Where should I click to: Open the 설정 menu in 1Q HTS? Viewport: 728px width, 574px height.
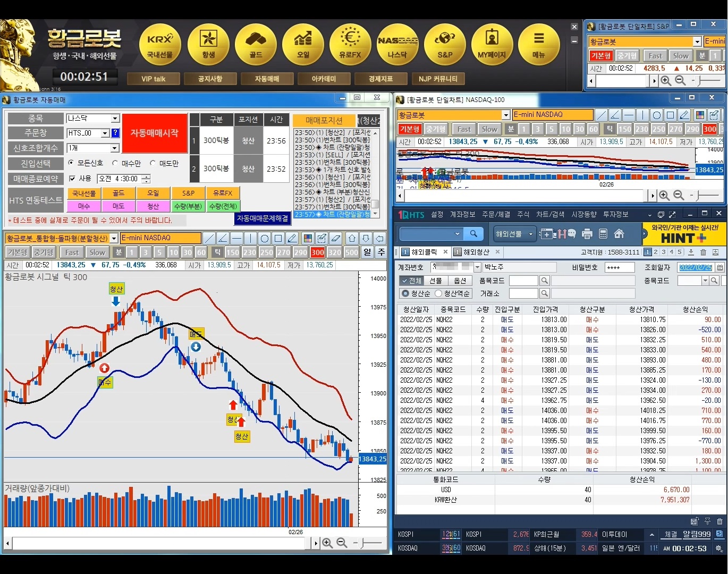[437, 214]
